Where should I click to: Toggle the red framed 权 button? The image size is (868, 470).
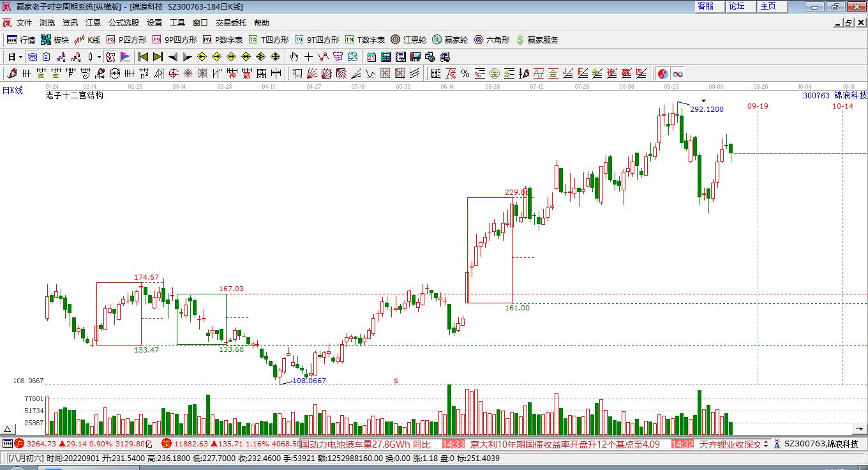(110, 57)
